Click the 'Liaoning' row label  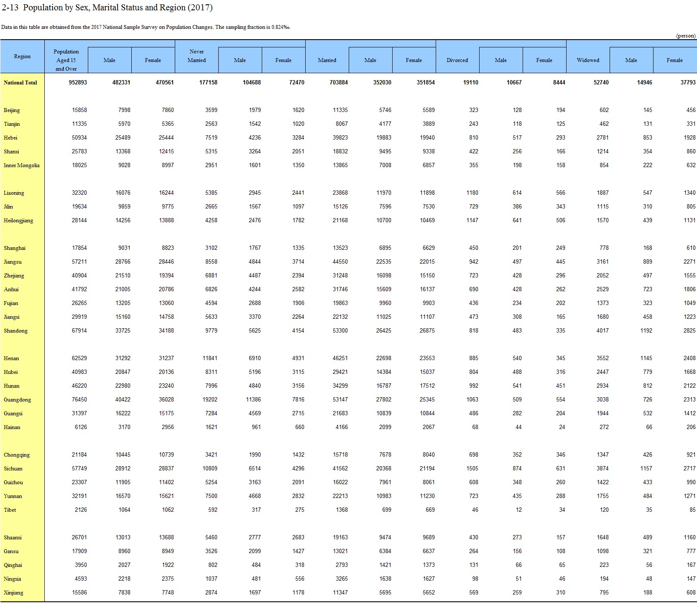pos(14,193)
